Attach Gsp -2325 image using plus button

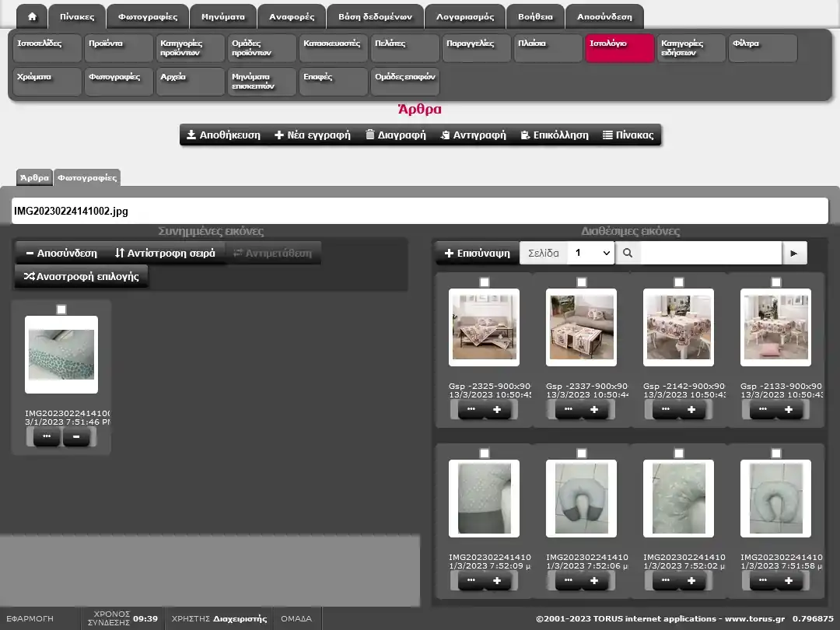[497, 410]
